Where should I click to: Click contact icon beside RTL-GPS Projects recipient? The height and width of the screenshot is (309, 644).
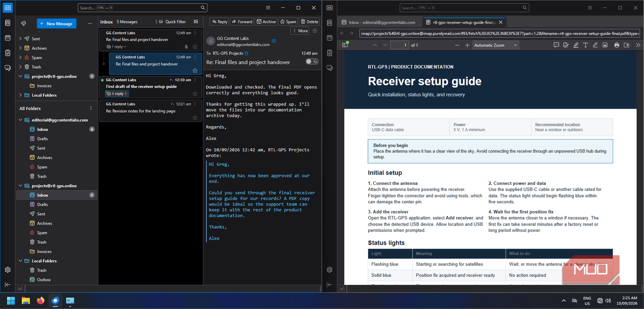pos(246,53)
